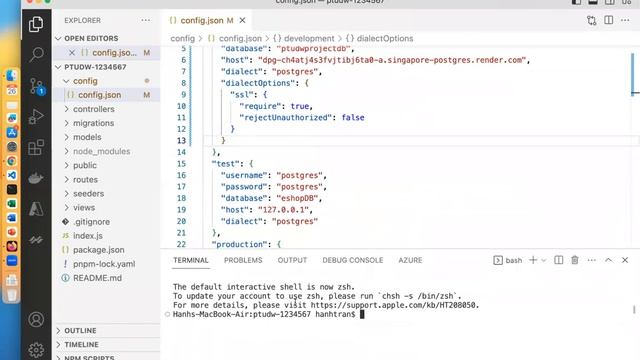The height and width of the screenshot is (360, 640).
Task: Split the editor to the right
Action: (609, 20)
